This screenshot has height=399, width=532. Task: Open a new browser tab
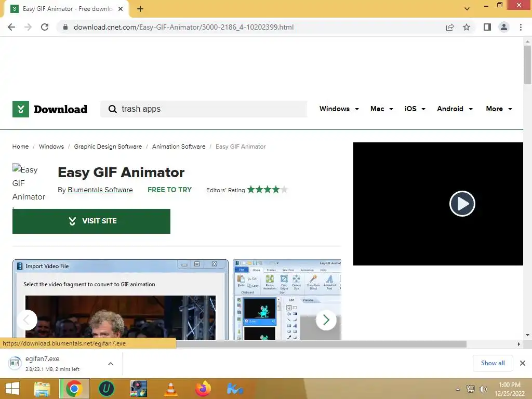(140, 9)
